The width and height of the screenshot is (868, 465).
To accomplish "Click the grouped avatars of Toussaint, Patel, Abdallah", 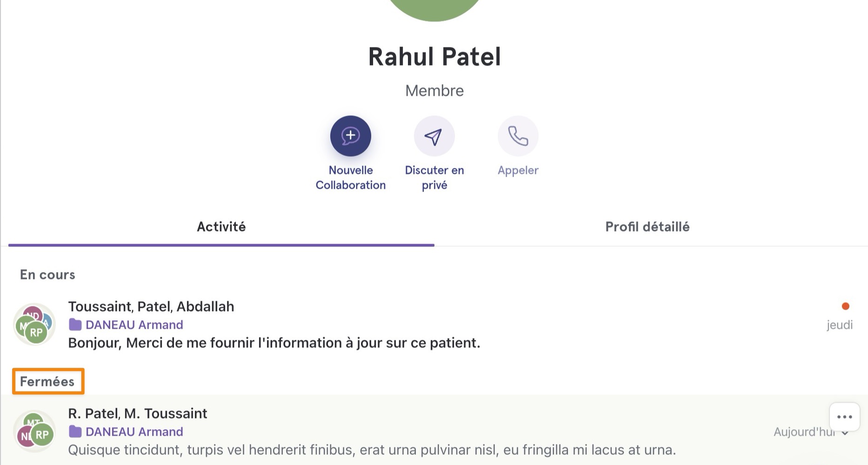I will tap(34, 325).
